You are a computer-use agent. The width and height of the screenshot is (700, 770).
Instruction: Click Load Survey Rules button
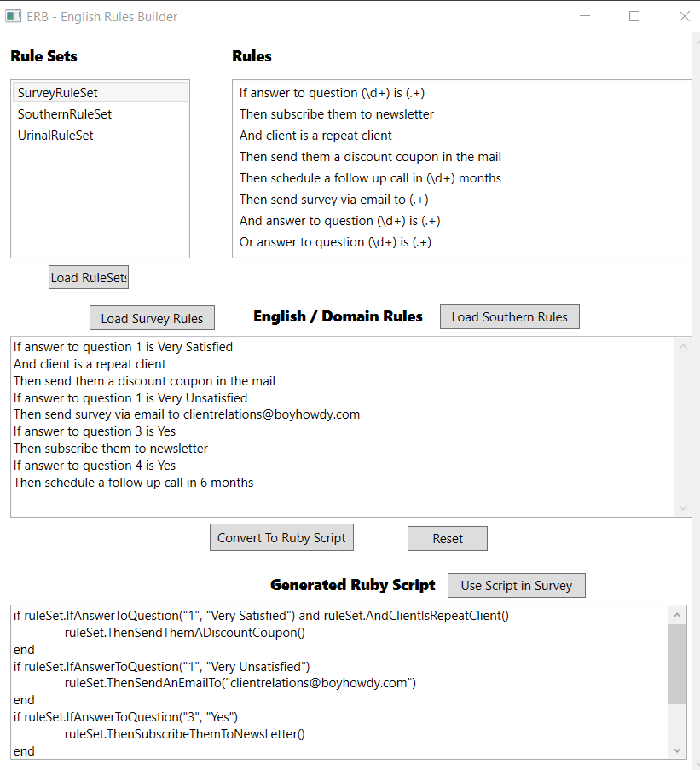152,318
